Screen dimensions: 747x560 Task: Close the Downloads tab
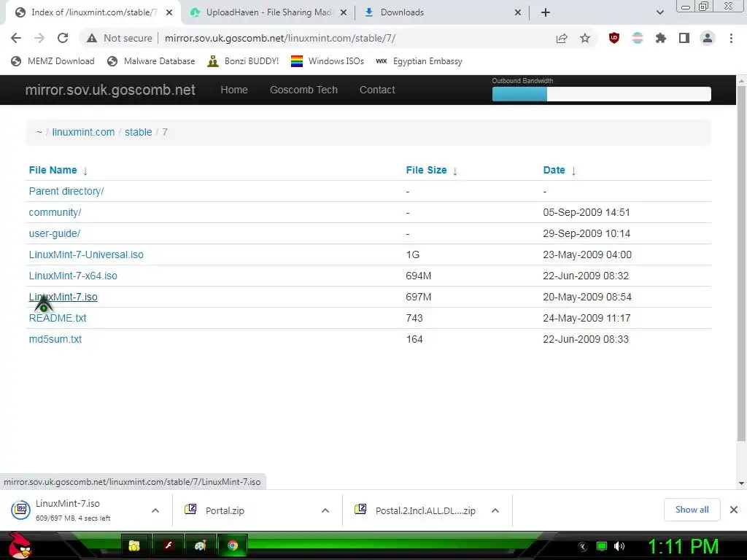pos(518,12)
